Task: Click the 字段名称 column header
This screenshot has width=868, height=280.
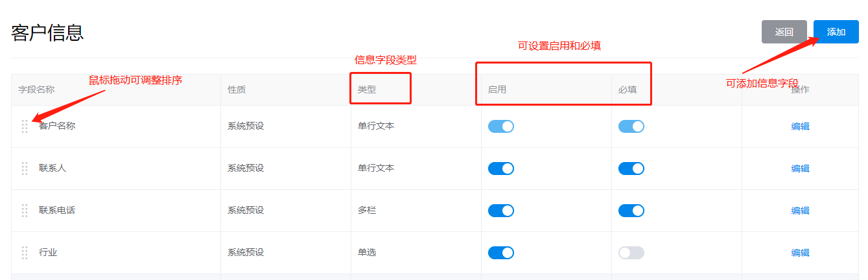Action: pyautogui.click(x=36, y=89)
